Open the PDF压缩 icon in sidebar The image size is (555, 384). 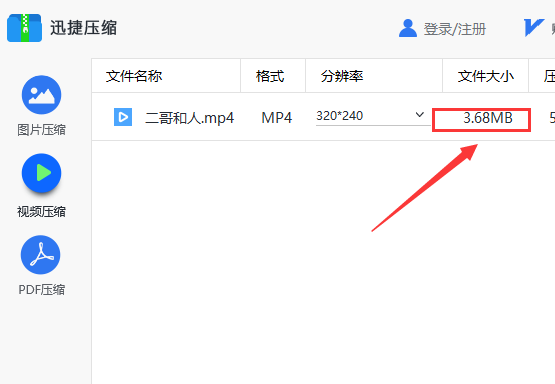point(41,255)
